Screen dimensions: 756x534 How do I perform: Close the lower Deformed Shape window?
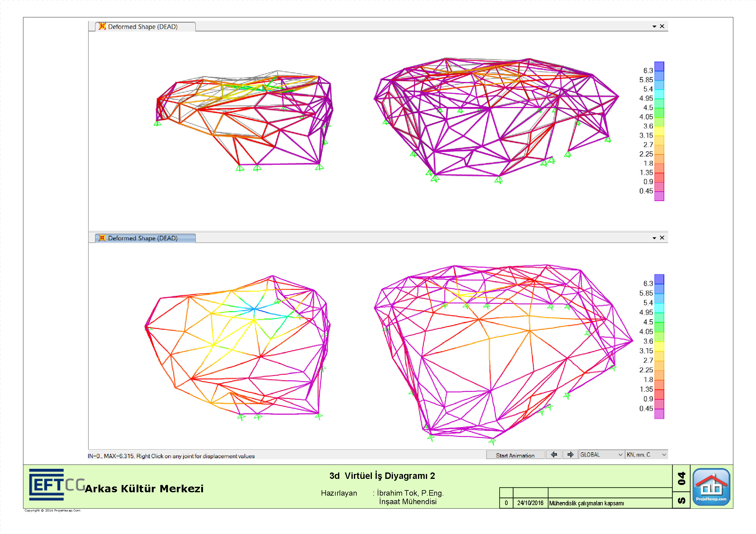point(662,238)
